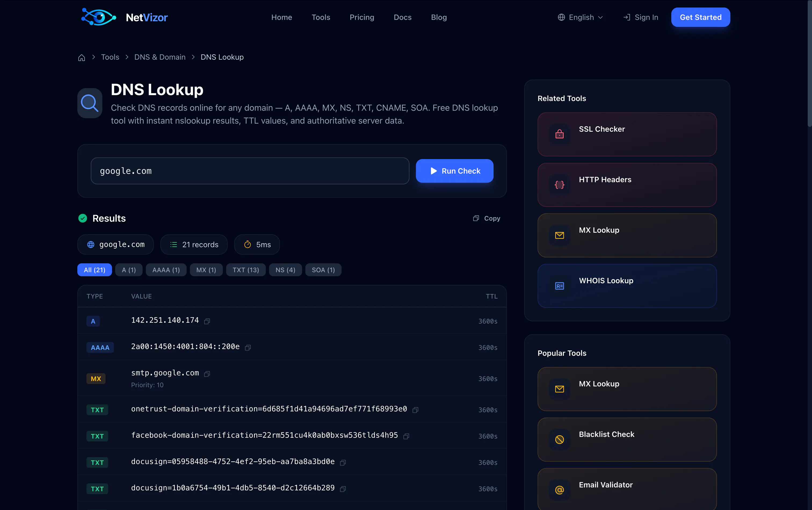
Task: Click the NetVizor brand name
Action: [x=147, y=17]
